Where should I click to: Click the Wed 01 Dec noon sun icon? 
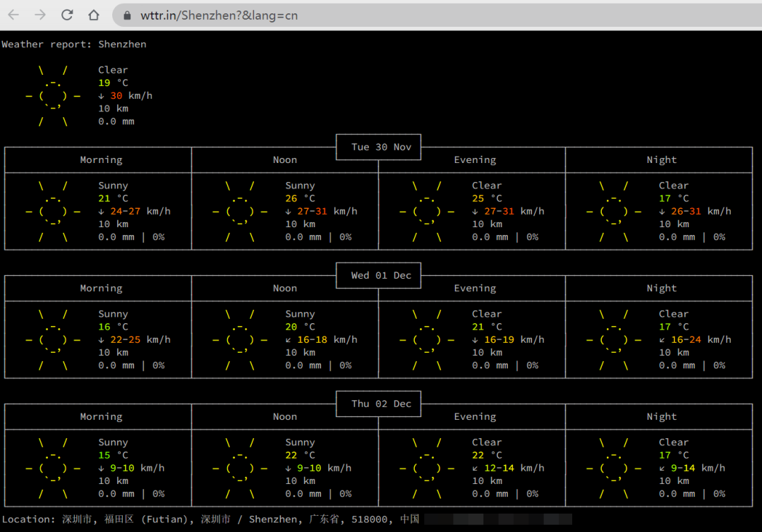[x=240, y=339]
